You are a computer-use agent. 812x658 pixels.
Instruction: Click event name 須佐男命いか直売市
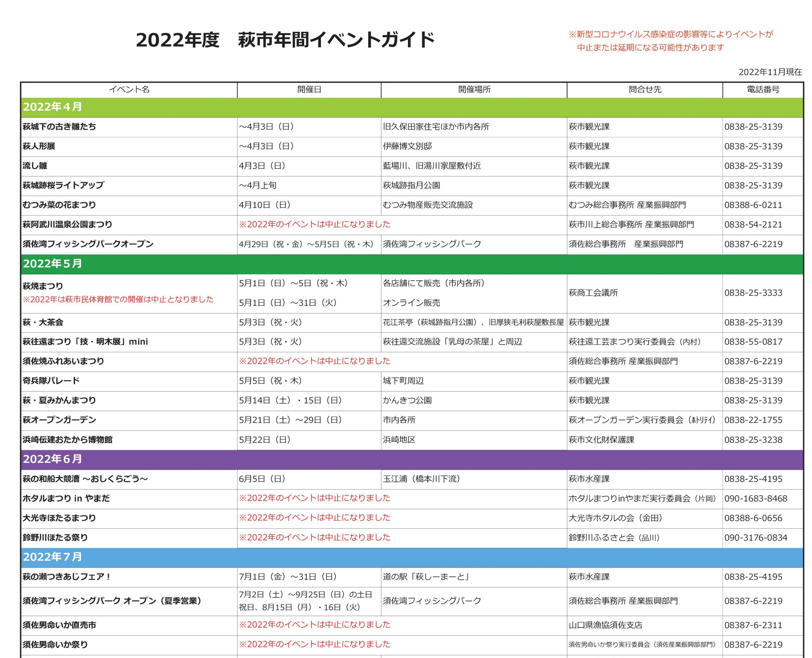coord(60,625)
